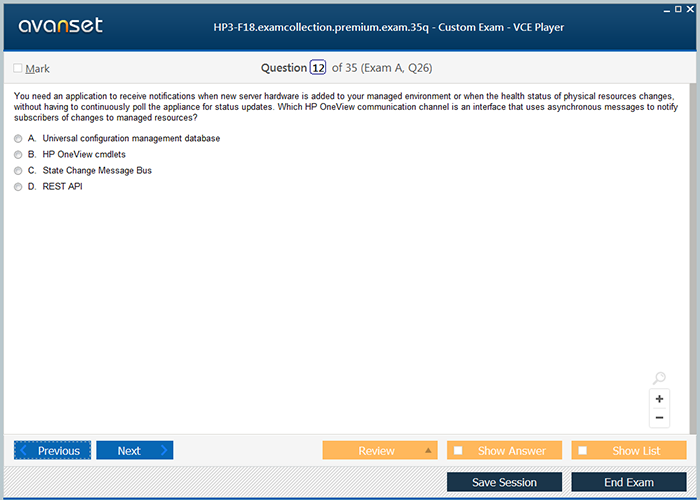Screen dimensions: 700x500
Task: Choose option B, HP OneView cmdlets
Action: (18, 154)
